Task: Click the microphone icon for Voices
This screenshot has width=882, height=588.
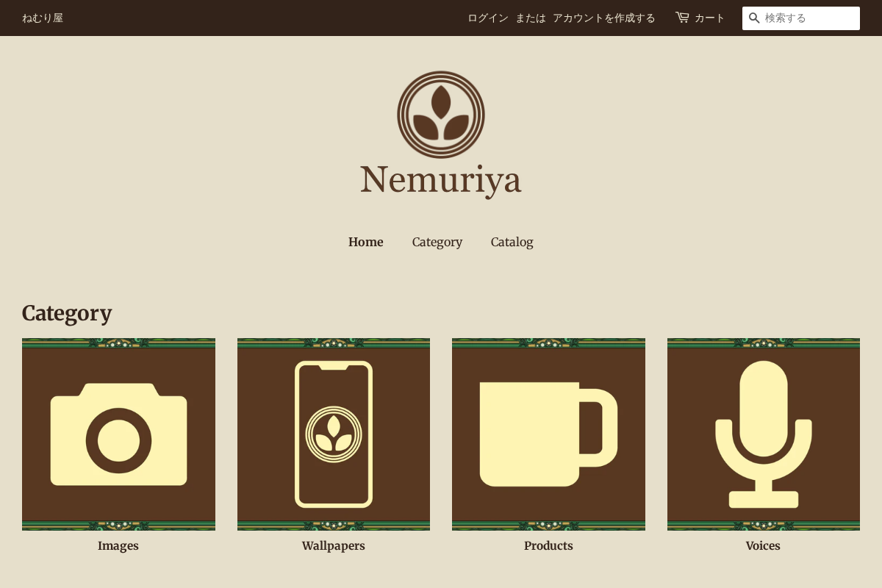Action: coord(763,434)
